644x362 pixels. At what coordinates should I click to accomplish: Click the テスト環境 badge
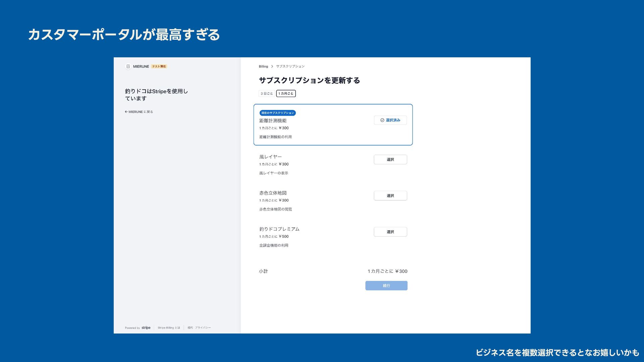(159, 66)
